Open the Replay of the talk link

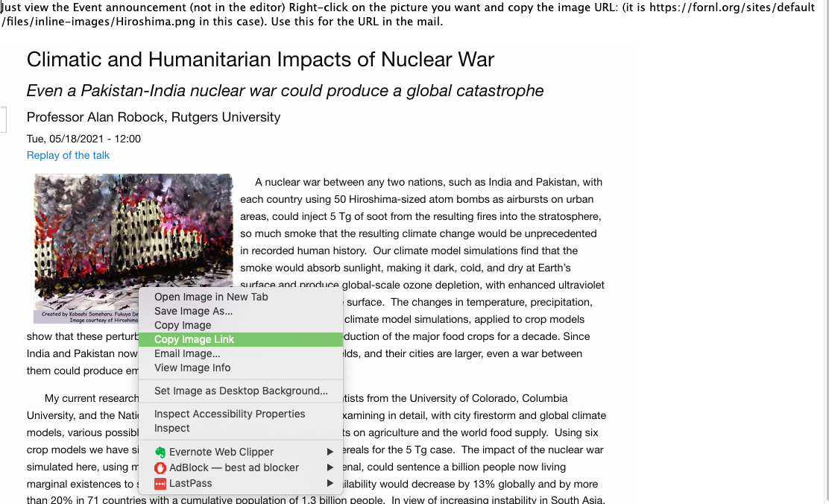tap(68, 155)
